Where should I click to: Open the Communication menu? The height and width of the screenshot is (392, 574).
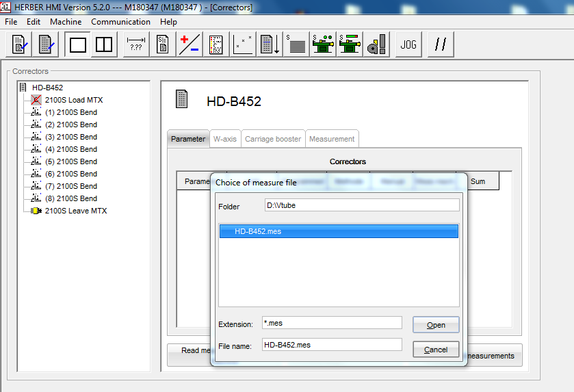120,22
